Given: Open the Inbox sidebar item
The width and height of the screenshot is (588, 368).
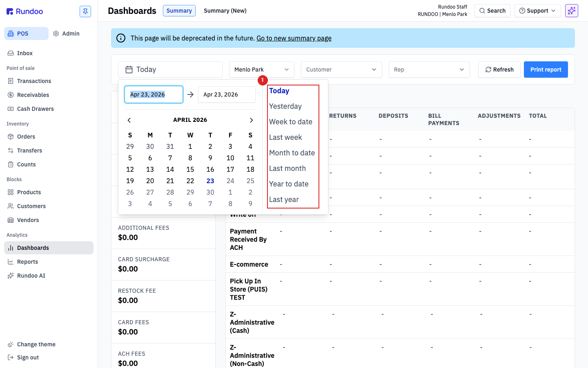Looking at the screenshot, I should [x=49, y=53].
